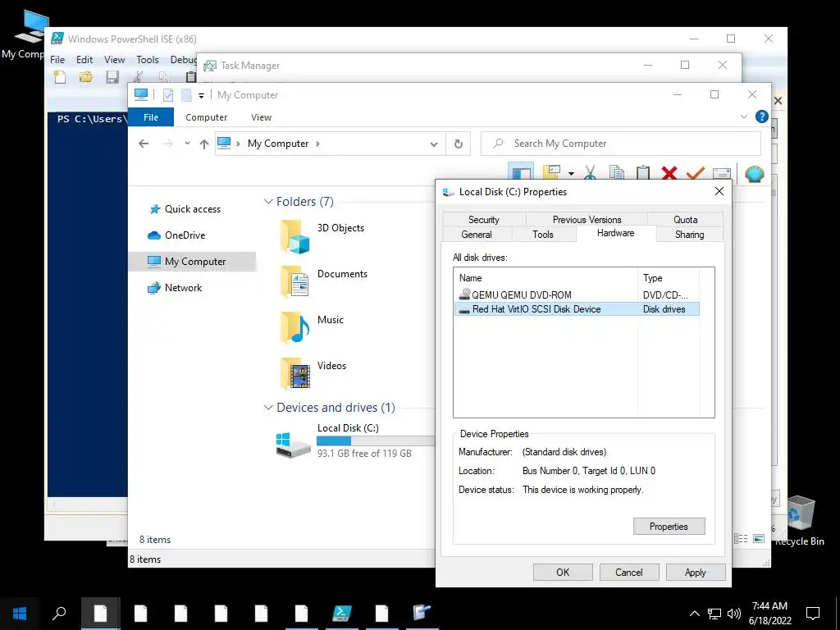Image resolution: width=840 pixels, height=630 pixels.
Task: Click the Copy icon in Explorer toolbar
Action: click(617, 173)
